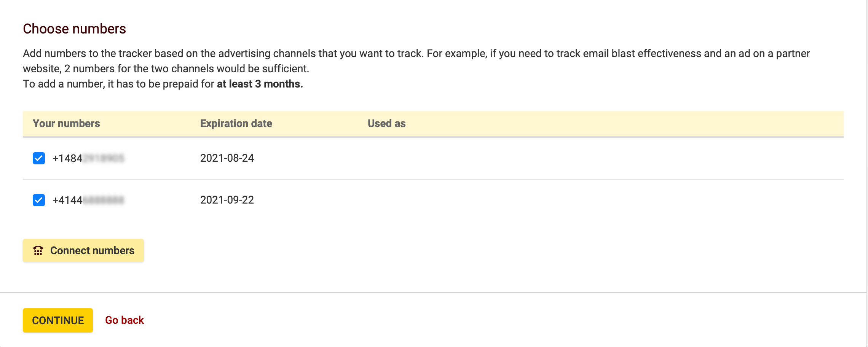868x347 pixels.
Task: Click the blurred digits of the +1484 number
Action: [x=104, y=158]
